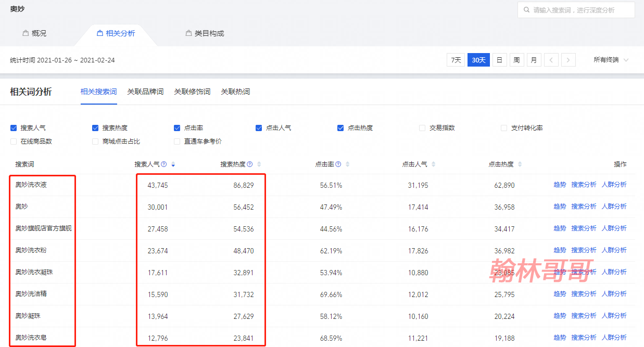Open 人群分析 for 奥妙凝珠
The width and height of the screenshot is (644, 347).
coord(614,316)
